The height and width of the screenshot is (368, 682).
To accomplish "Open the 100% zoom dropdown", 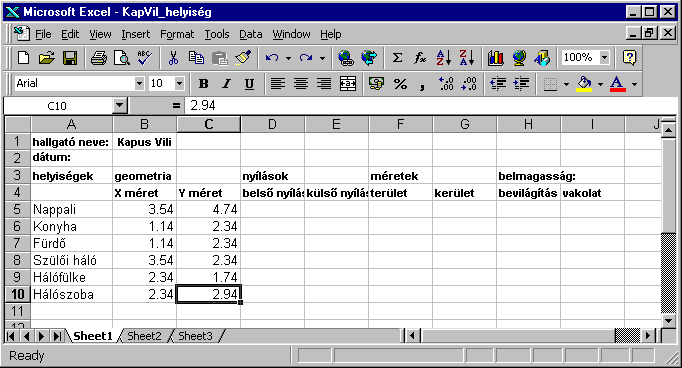I will (605, 57).
